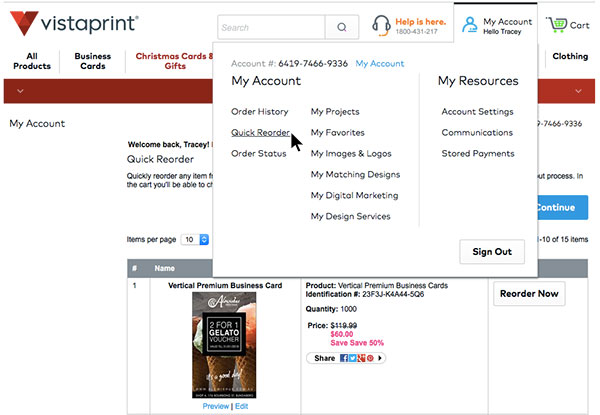The width and height of the screenshot is (600, 415).
Task: Share on Google Plus icon
Action: pyautogui.click(x=361, y=358)
